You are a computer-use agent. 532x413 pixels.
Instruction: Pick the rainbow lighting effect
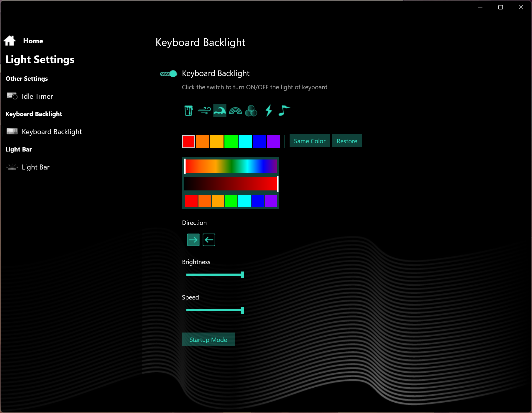coord(235,111)
